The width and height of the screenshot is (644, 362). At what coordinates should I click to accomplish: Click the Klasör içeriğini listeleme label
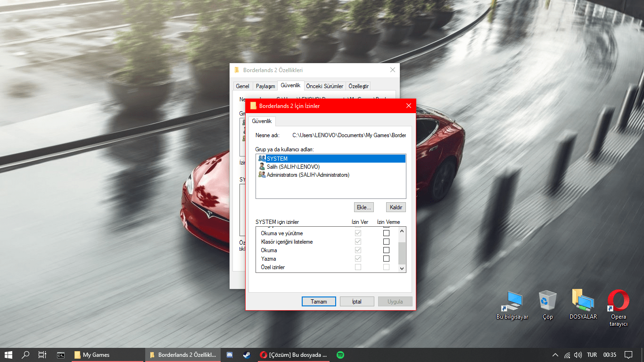(x=287, y=242)
